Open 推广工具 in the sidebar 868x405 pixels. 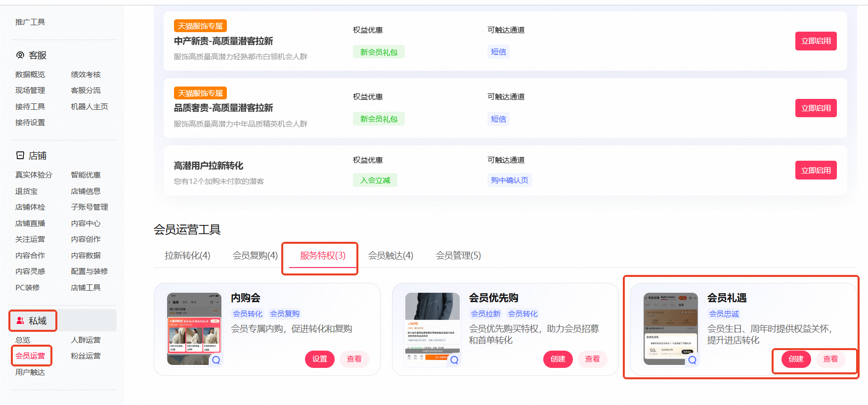tap(30, 22)
